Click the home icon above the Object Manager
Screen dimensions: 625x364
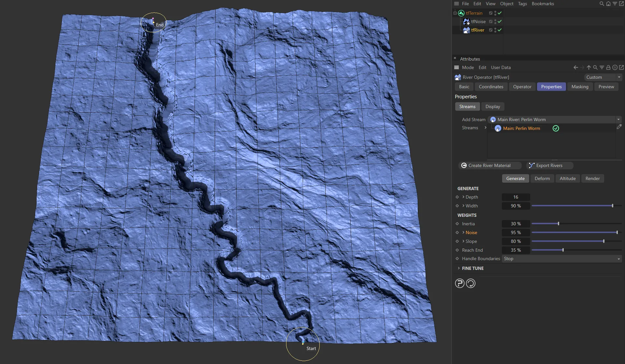[x=608, y=4]
